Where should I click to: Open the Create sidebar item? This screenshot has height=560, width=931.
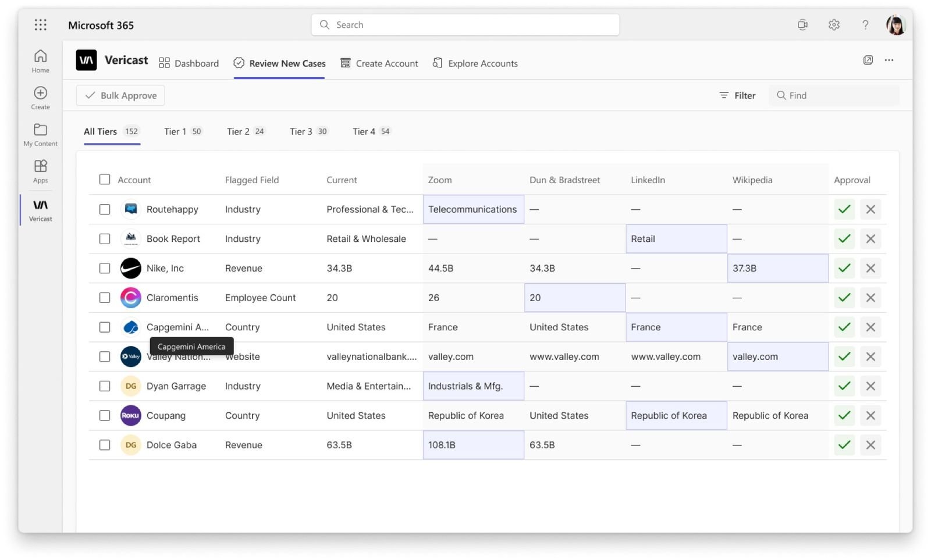(x=40, y=98)
